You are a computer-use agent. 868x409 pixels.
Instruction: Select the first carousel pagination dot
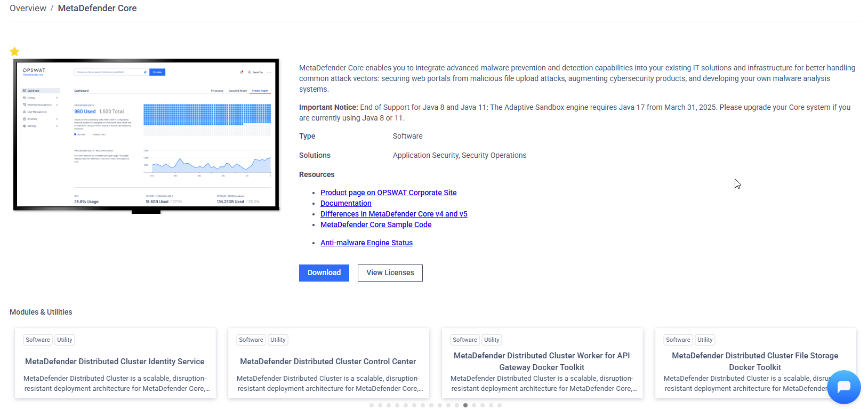[x=372, y=405]
